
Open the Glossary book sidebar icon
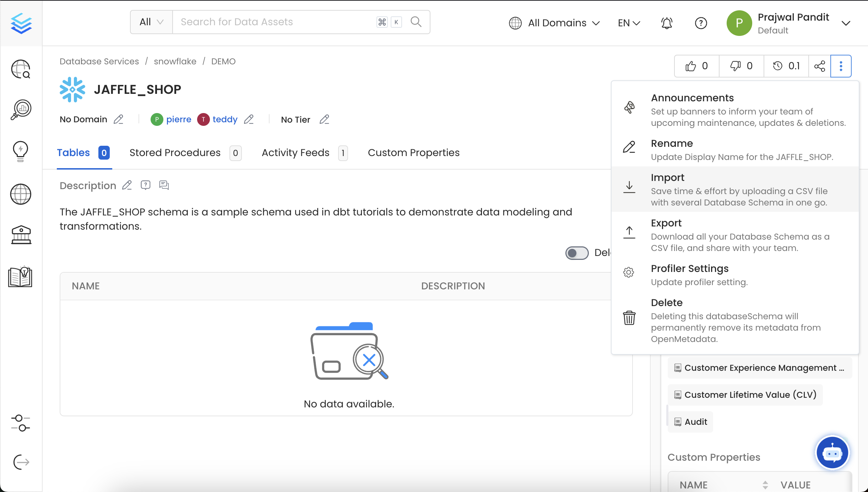[20, 277]
